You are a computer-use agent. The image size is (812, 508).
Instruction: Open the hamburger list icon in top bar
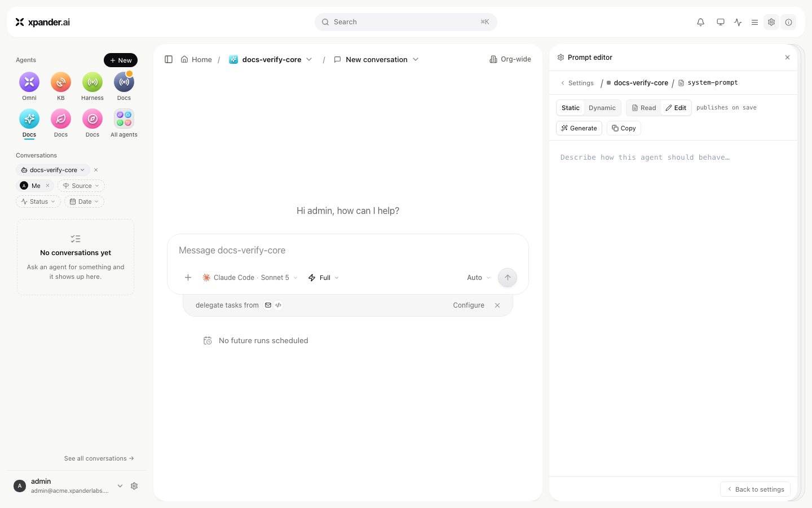click(754, 22)
